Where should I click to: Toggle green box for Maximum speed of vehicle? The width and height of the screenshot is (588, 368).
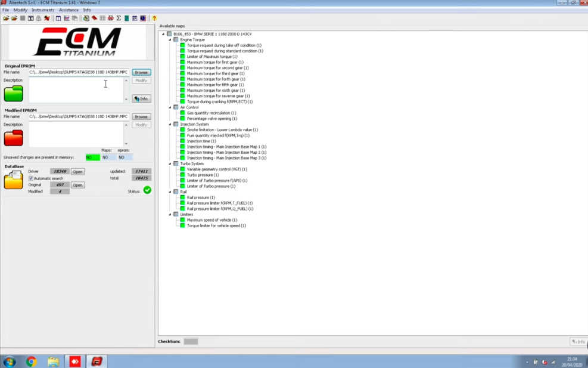pyautogui.click(x=183, y=219)
